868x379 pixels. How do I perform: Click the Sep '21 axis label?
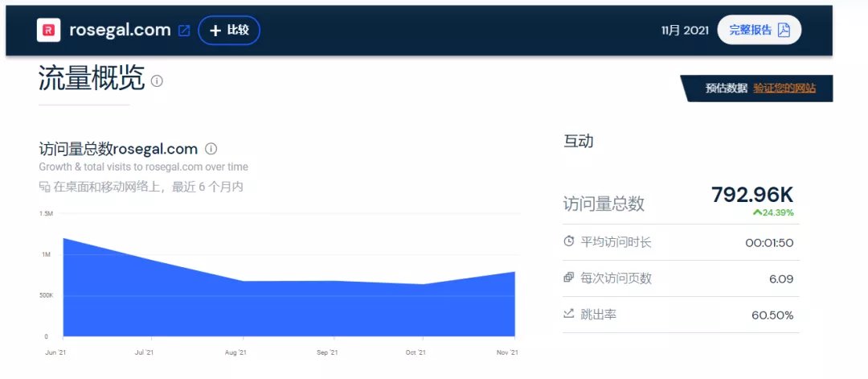tap(326, 352)
